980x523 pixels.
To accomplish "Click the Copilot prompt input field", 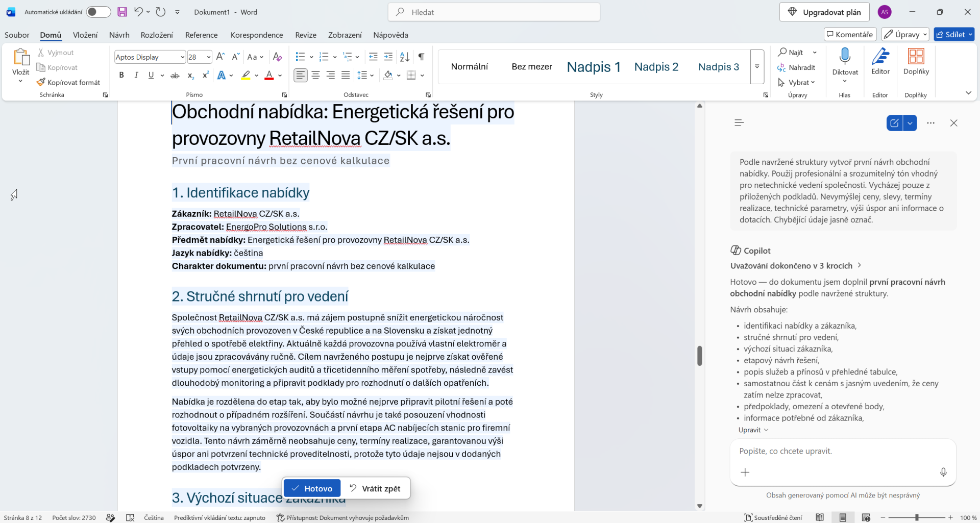I will [x=842, y=451].
